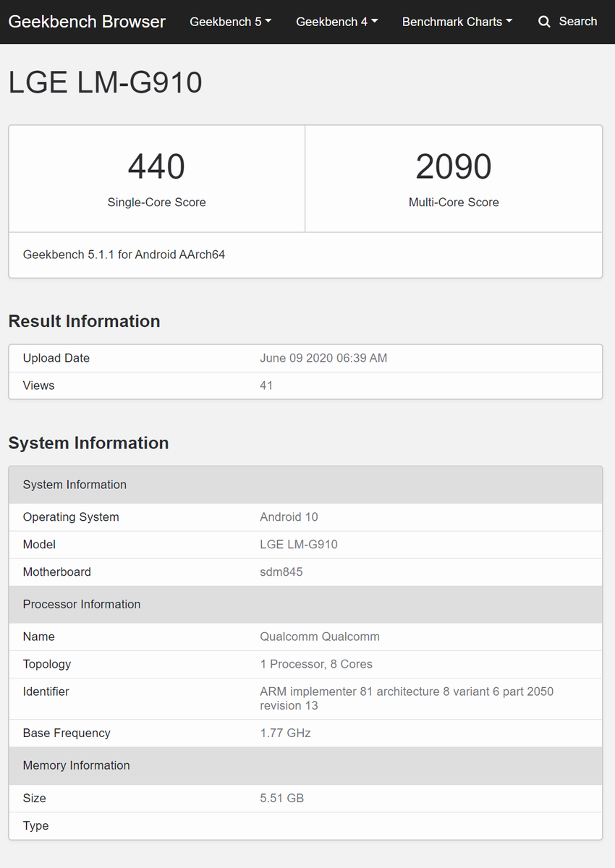Click the 1.77 GHz frequency value
This screenshot has width=615, height=868.
click(285, 733)
